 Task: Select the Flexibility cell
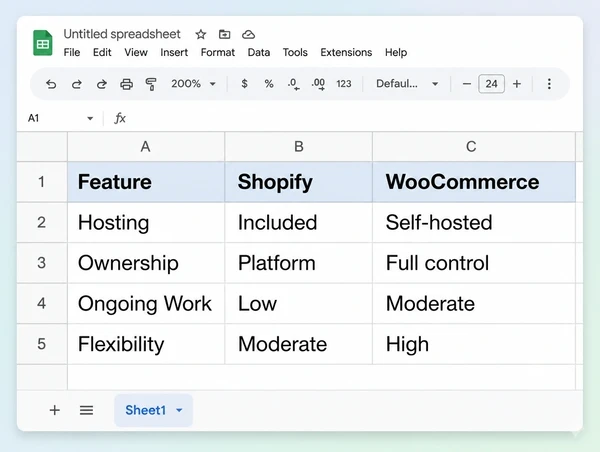(146, 344)
